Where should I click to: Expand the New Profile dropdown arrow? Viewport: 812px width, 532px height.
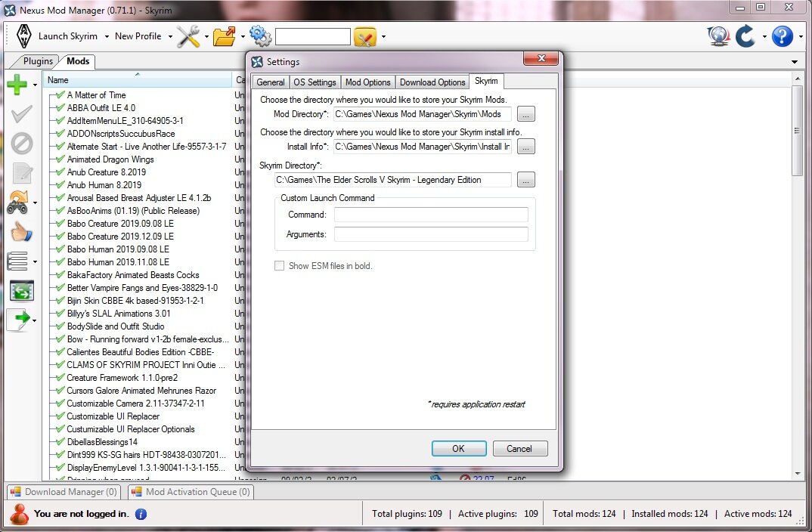[x=170, y=37]
